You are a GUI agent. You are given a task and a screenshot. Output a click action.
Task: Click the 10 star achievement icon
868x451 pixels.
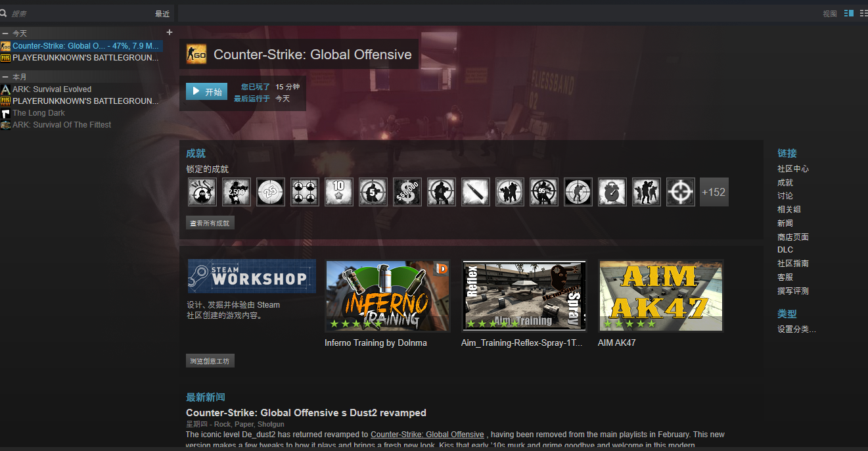pyautogui.click(x=339, y=192)
